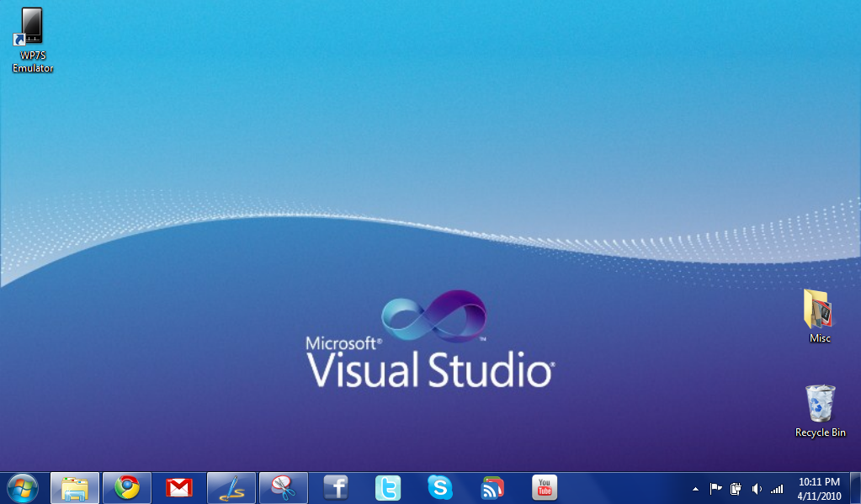Open the RSS feed reader shortcut
Viewport: 861px width, 504px height.
tap(492, 487)
